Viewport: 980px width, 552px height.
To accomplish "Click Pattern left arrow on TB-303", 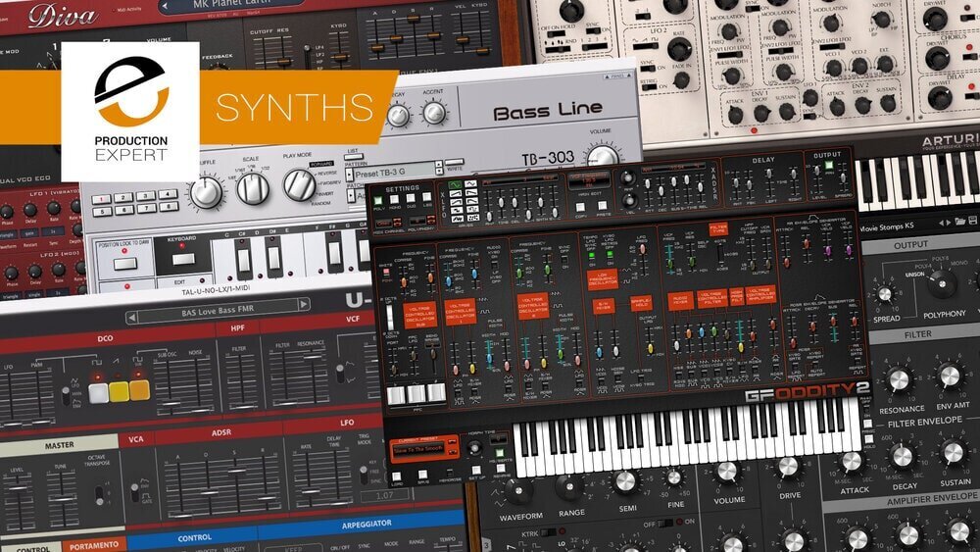I will point(349,176).
